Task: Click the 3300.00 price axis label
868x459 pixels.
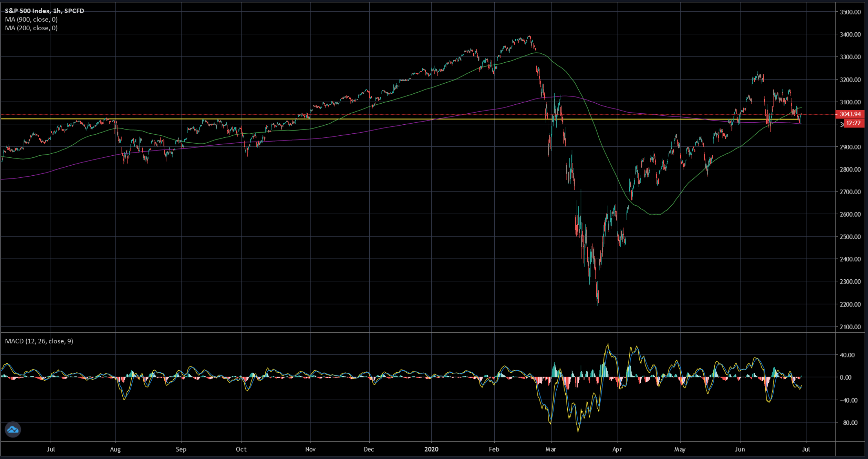Action: 850,57
